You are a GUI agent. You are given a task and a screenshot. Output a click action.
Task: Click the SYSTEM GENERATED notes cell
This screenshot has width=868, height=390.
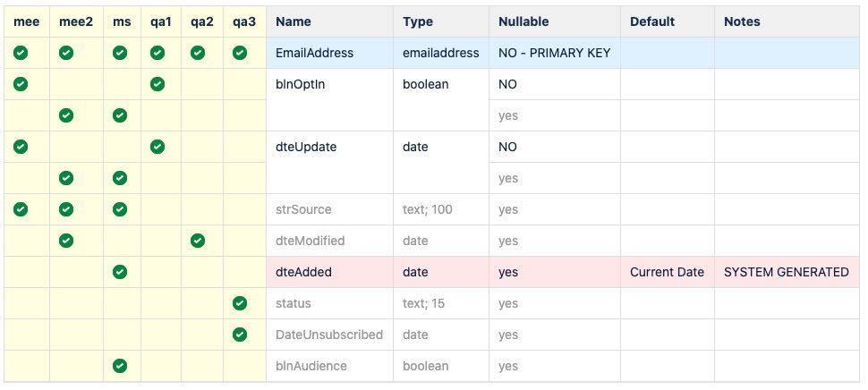click(787, 272)
